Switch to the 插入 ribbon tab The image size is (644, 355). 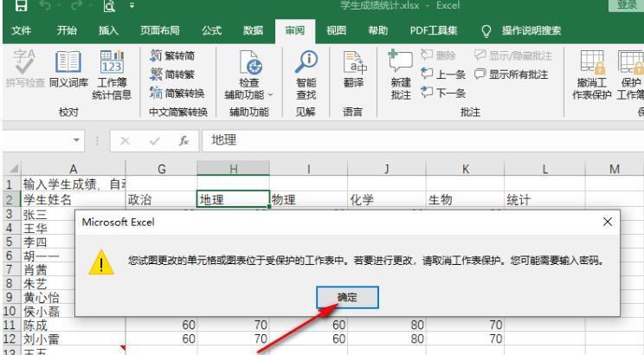pyautogui.click(x=108, y=30)
